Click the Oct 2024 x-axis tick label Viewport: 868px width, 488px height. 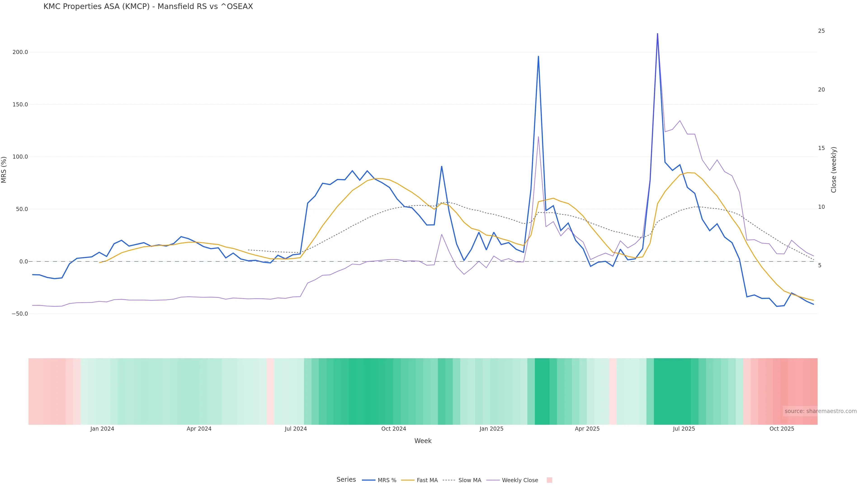click(394, 429)
